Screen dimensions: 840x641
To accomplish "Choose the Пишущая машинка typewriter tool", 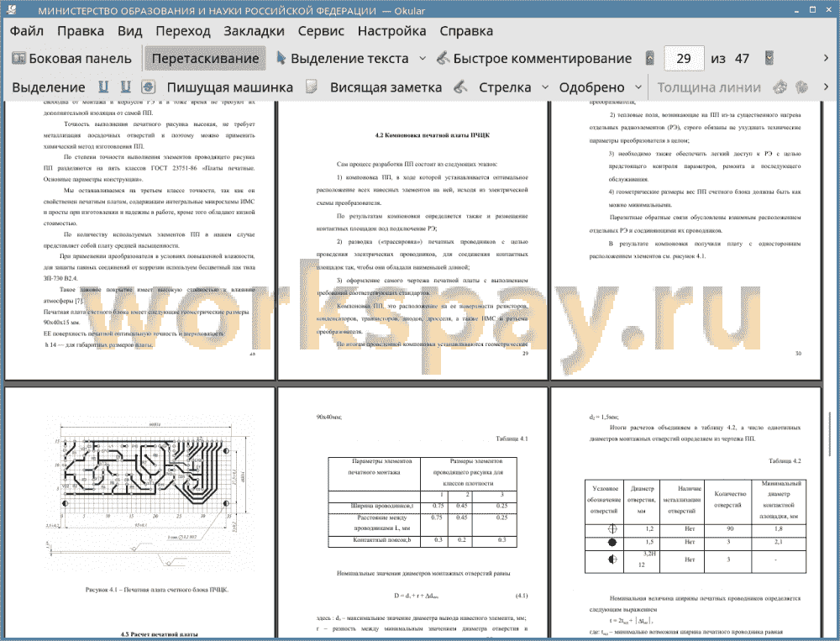I will click(x=230, y=87).
